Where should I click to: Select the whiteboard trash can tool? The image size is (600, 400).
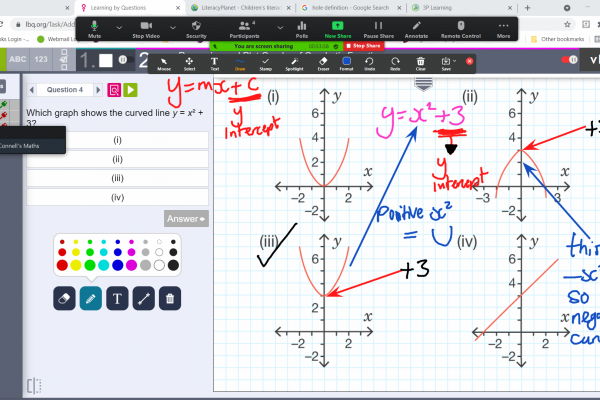170,297
